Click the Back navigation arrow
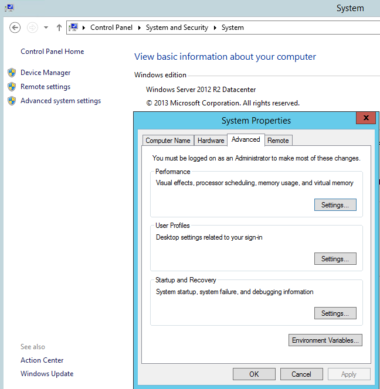 click(15, 27)
